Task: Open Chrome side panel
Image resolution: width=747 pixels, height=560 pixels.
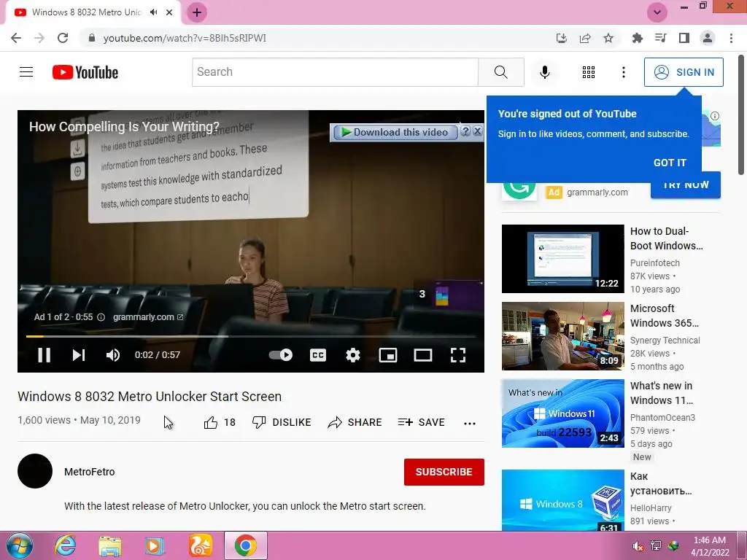Action: (x=684, y=38)
